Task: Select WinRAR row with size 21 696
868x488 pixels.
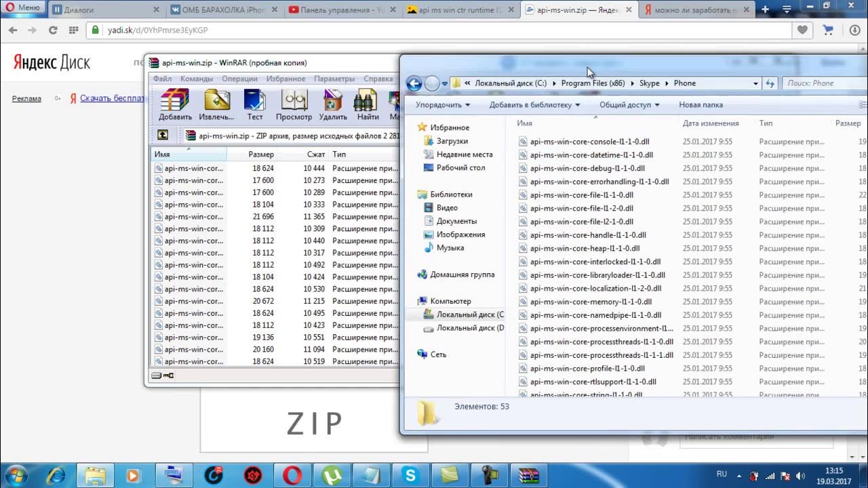Action: click(275, 217)
